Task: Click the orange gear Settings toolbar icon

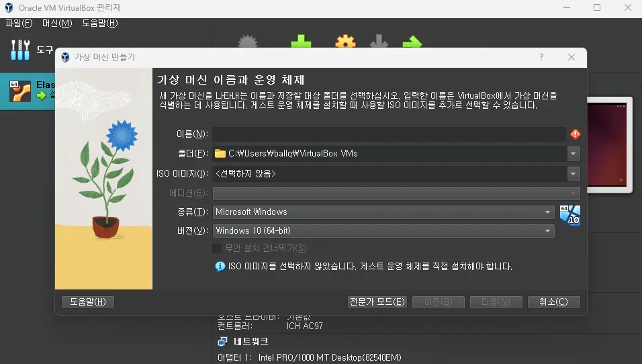Action: [x=345, y=42]
